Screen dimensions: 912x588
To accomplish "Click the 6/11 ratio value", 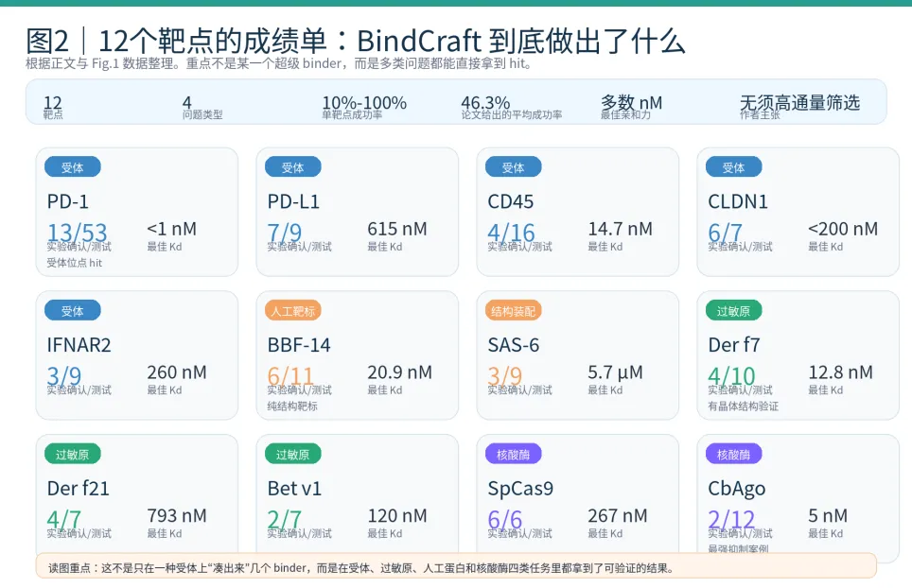I will pos(290,376).
